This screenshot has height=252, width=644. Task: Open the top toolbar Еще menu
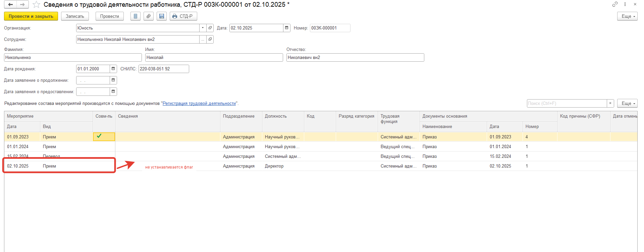[x=627, y=16]
